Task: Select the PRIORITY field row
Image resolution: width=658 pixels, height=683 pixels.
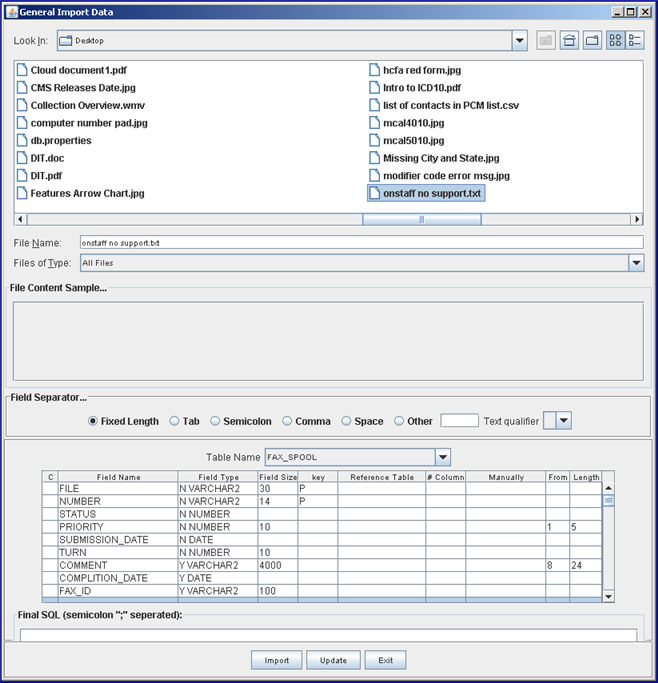Action: (322, 527)
